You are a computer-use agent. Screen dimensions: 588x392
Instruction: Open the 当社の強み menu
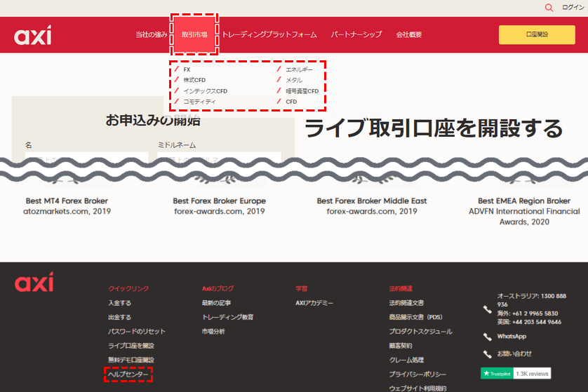151,34
